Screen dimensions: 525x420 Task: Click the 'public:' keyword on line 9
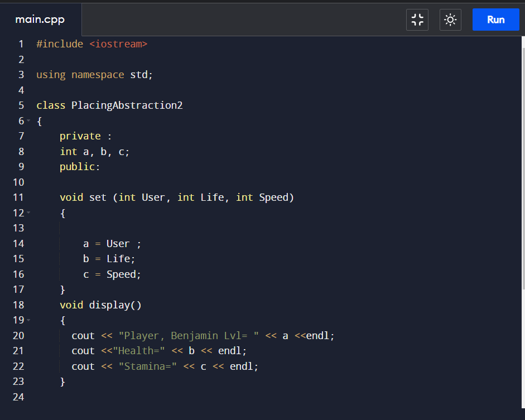[x=80, y=167]
